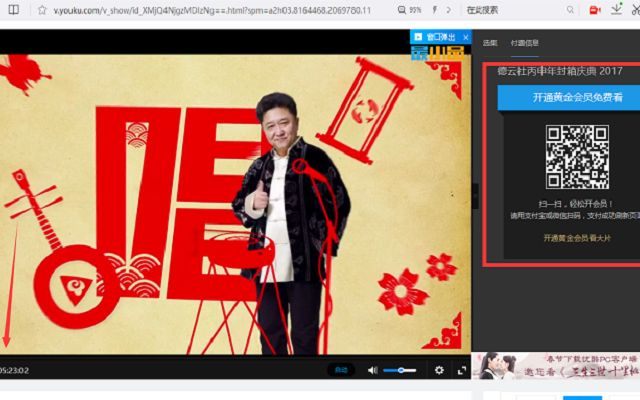Open the browser downloads icon

(x=616, y=9)
